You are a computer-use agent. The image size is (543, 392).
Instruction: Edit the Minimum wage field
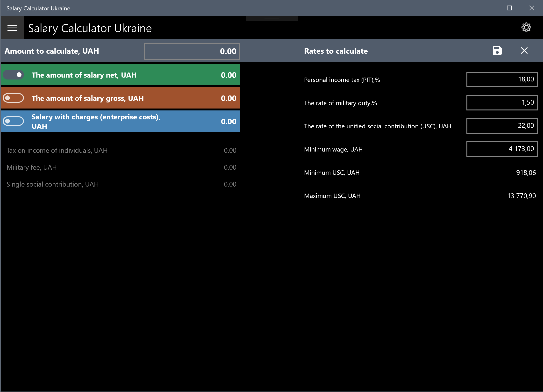(502, 149)
